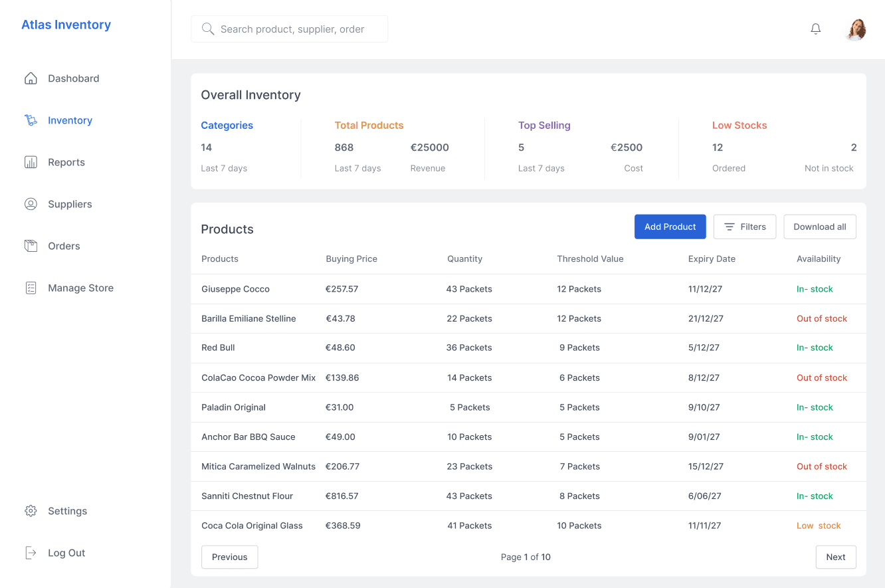Click the Manage Store checklist icon

[31, 288]
